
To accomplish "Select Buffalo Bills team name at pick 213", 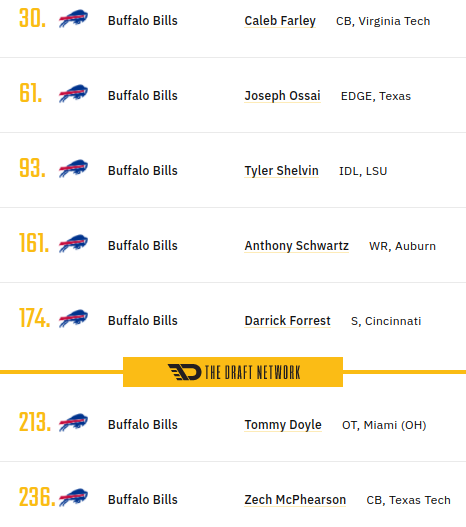I will tap(142, 425).
